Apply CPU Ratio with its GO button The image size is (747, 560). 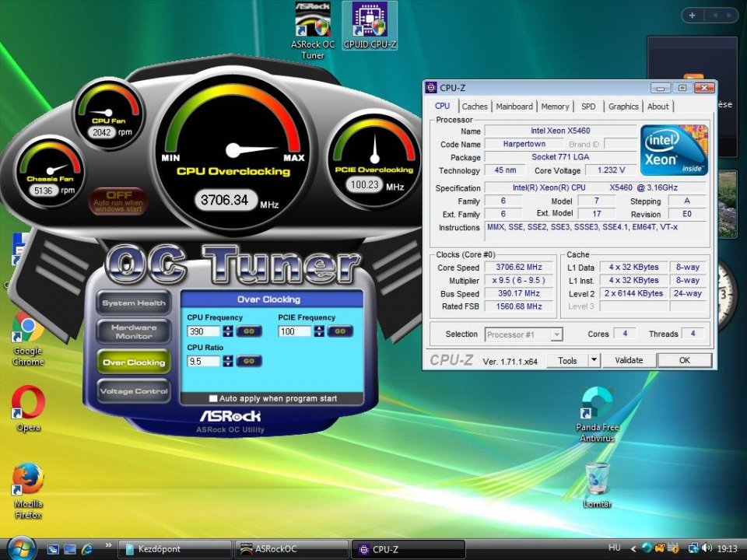249,362
